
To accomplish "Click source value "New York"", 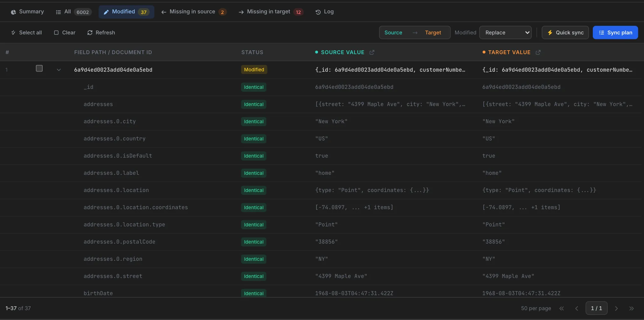I will coord(331,121).
